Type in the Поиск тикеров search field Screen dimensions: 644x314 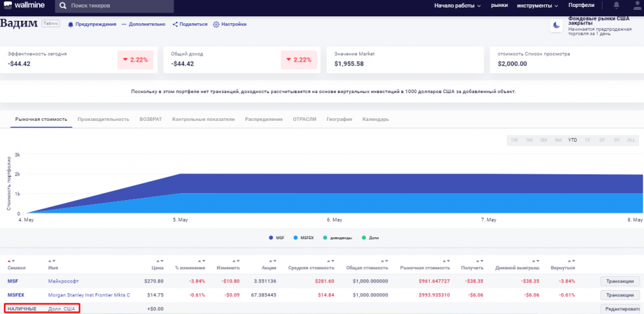pos(119,6)
